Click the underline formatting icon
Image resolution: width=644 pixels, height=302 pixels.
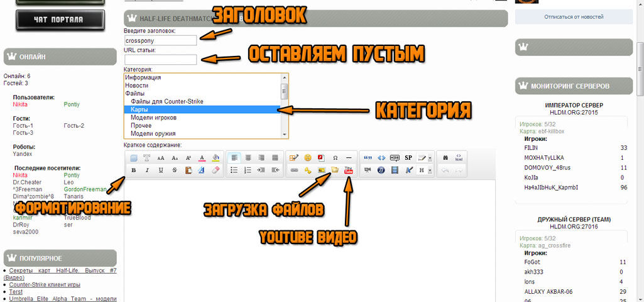[x=161, y=170]
